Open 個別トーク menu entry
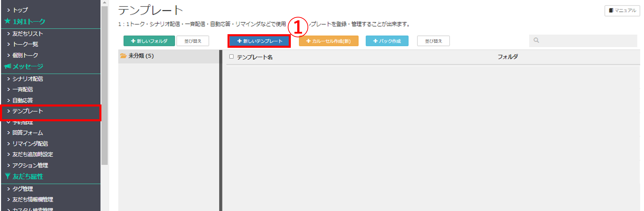This screenshot has height=211, width=644. (25, 55)
